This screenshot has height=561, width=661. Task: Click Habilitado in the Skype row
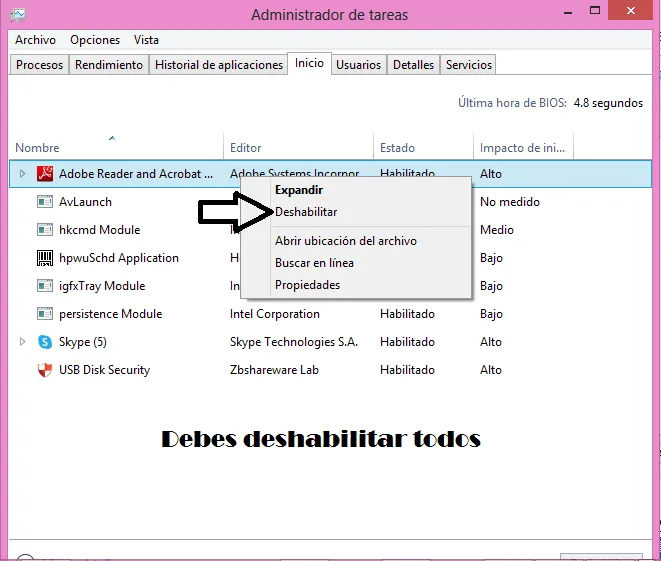[407, 342]
